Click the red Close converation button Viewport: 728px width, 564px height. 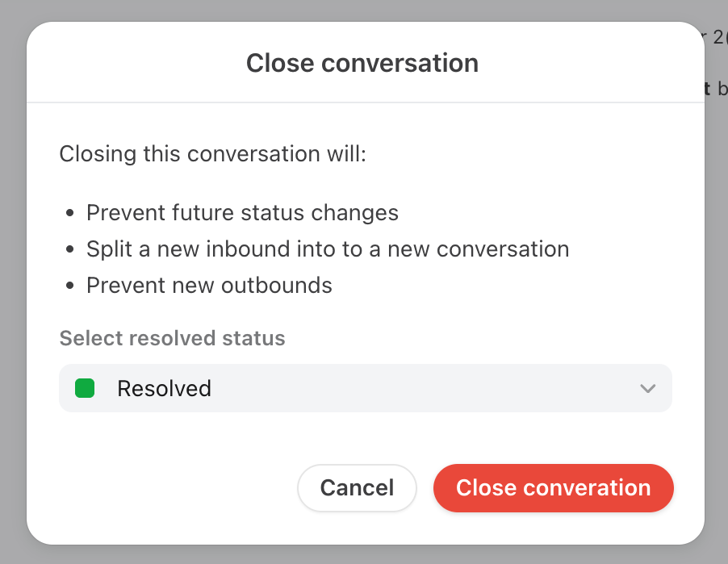click(553, 488)
